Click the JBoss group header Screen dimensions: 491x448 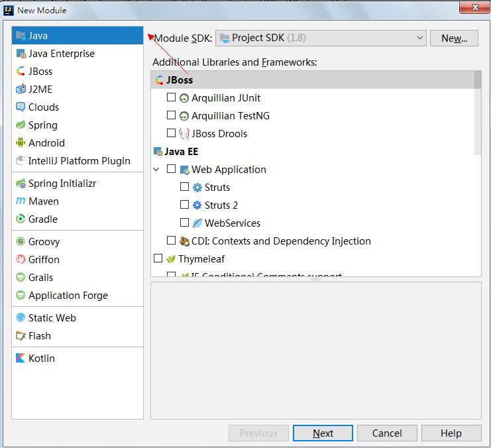[313, 80]
